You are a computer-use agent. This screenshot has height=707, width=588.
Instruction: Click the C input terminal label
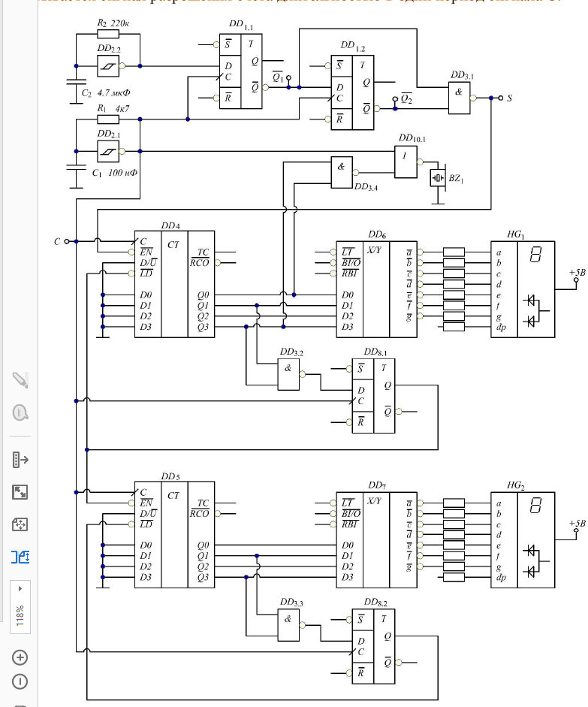pos(57,242)
